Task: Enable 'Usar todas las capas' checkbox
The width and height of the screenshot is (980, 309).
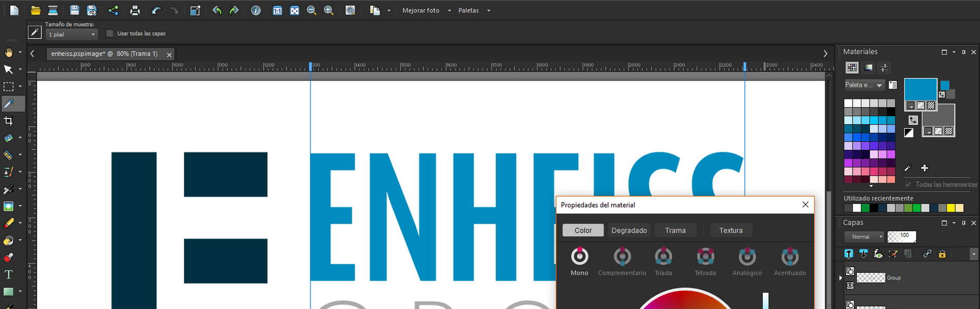Action: (x=109, y=33)
